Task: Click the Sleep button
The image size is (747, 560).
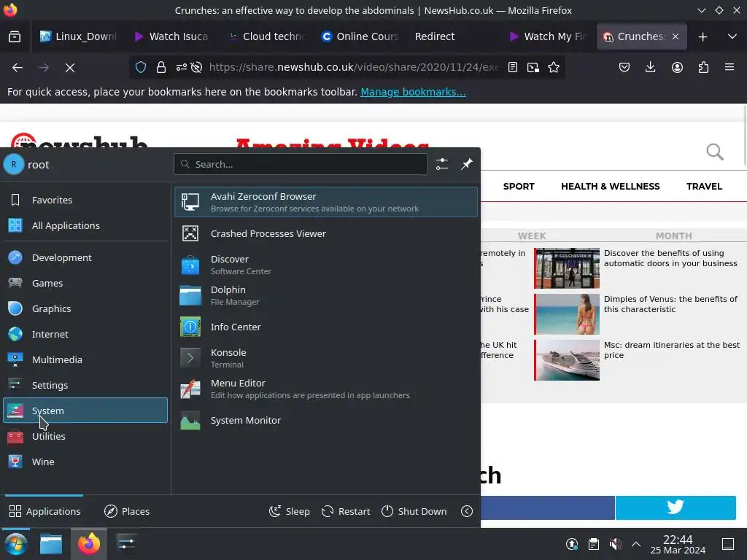Action: coord(289,511)
